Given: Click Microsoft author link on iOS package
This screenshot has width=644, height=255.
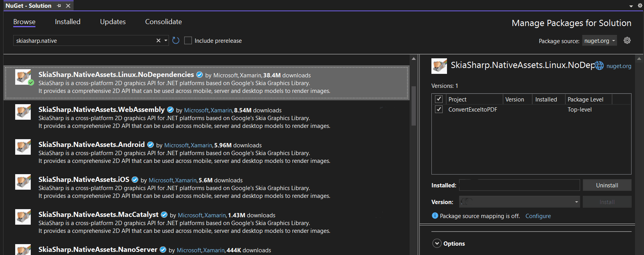Looking at the screenshot, I should pos(161,180).
